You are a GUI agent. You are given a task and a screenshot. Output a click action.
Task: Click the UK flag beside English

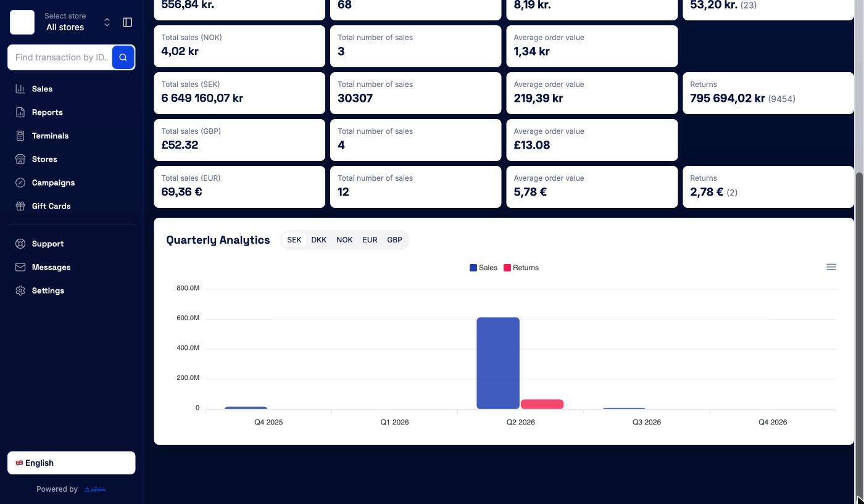point(19,463)
